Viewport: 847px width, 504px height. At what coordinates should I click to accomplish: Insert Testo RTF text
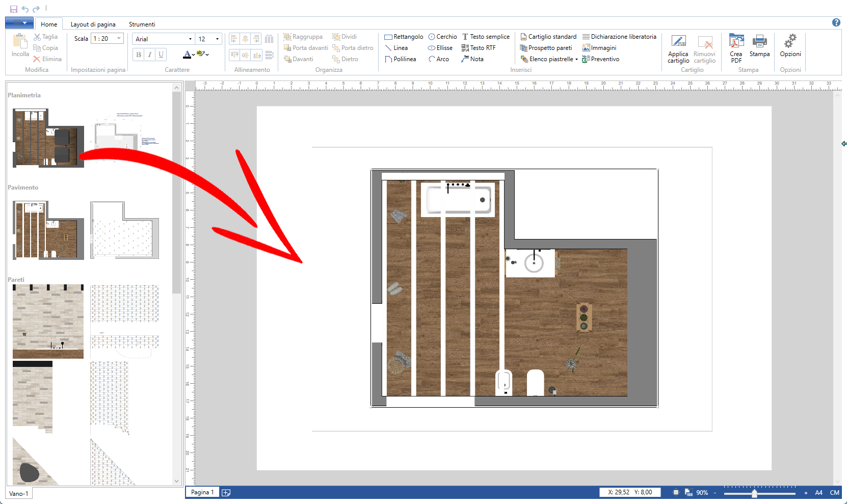pyautogui.click(x=479, y=48)
